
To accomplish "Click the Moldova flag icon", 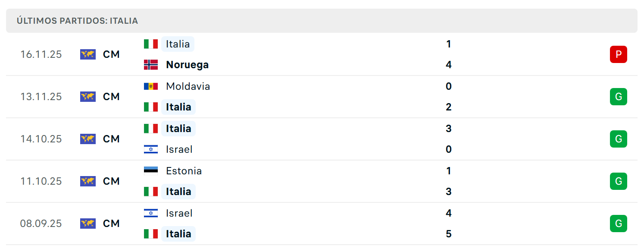I will (151, 86).
